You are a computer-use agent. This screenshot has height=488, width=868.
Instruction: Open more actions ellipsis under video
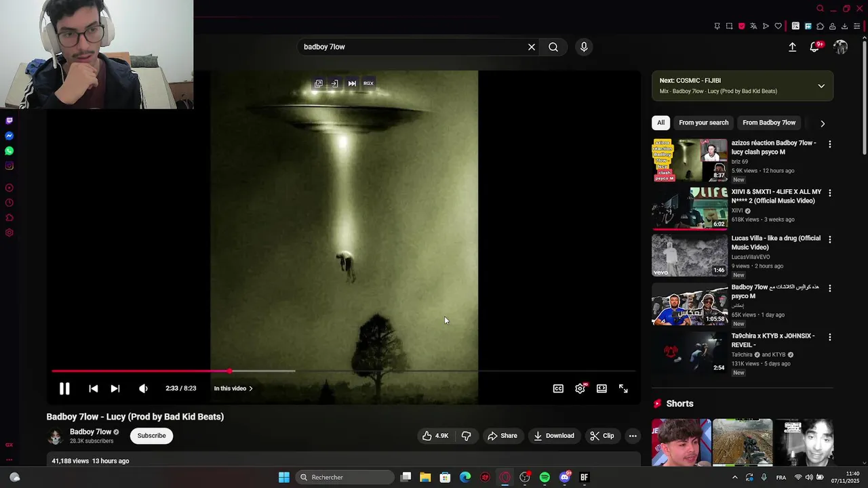(633, 436)
